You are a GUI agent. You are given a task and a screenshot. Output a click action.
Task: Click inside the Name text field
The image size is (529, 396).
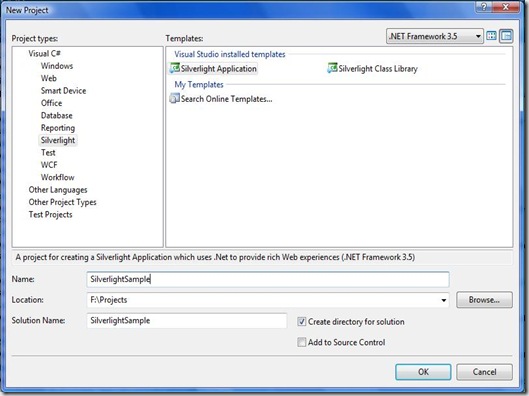[268, 279]
